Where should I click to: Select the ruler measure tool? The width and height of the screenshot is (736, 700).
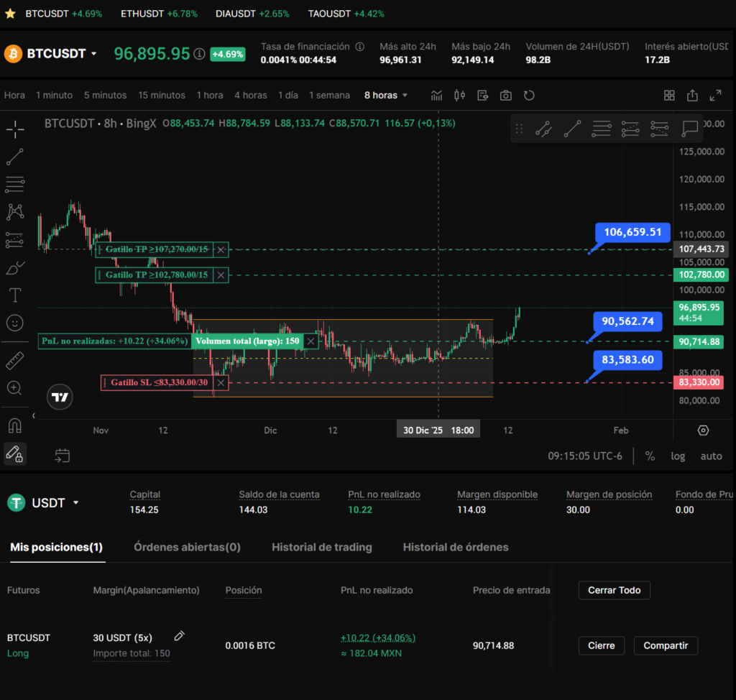(x=15, y=360)
